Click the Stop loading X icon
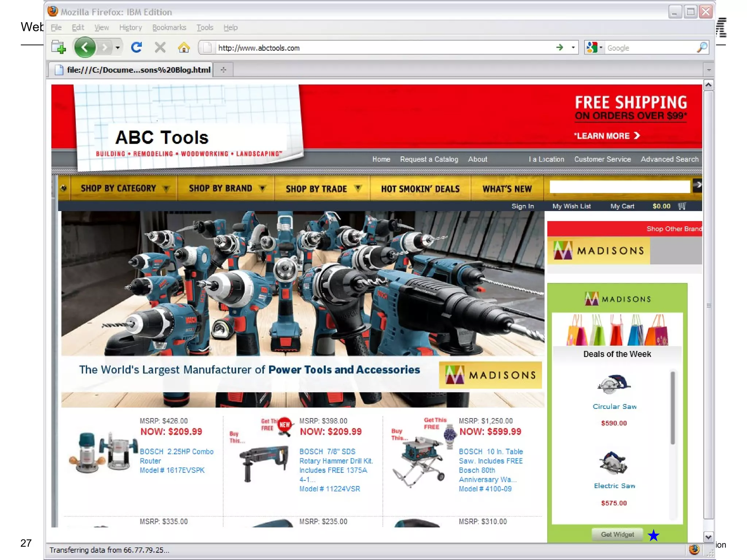The image size is (747, 560). click(160, 47)
